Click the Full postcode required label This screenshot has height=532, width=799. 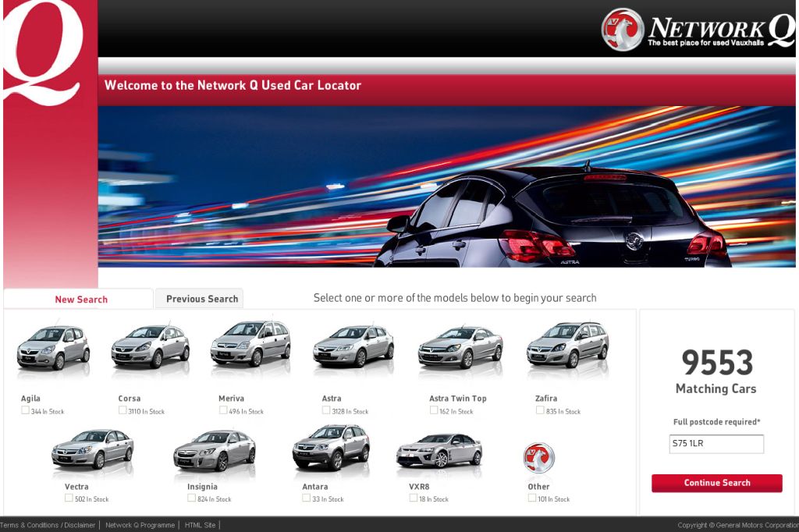click(716, 422)
